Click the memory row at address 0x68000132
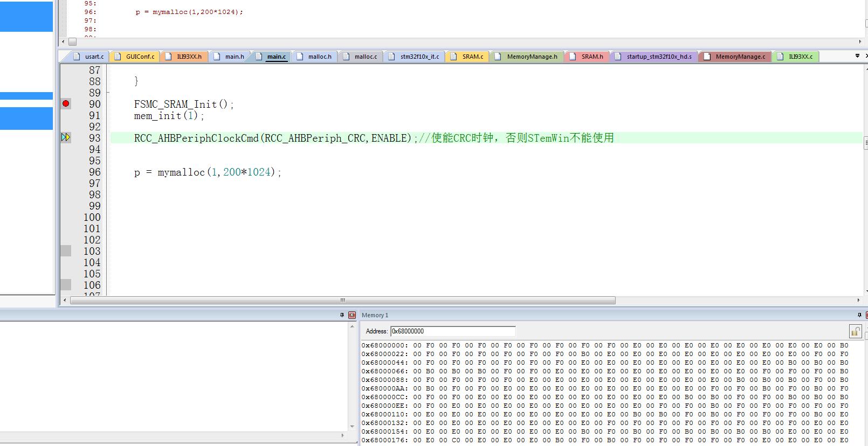The height and width of the screenshot is (446, 868). click(x=605, y=423)
